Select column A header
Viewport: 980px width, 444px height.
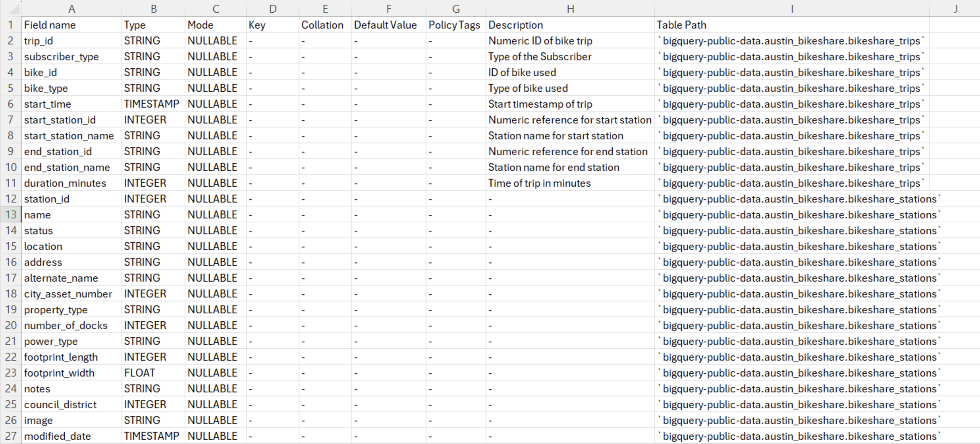[71, 9]
